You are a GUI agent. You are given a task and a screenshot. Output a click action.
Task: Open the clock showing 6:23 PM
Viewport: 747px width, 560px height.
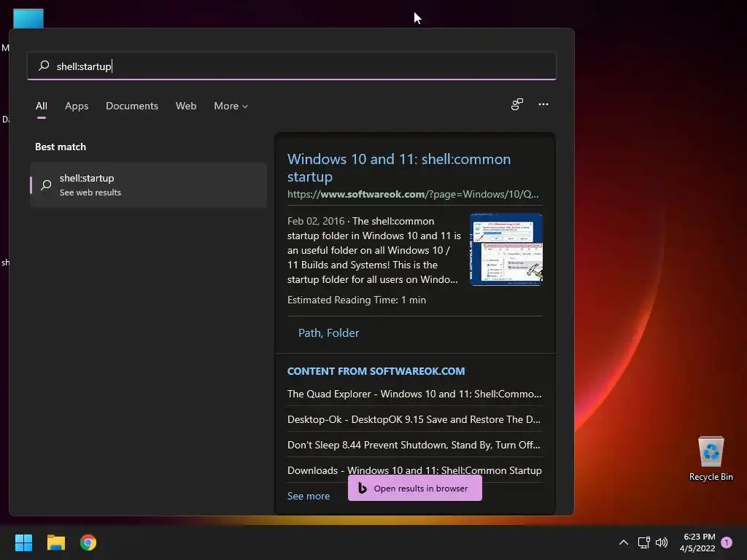point(698,542)
